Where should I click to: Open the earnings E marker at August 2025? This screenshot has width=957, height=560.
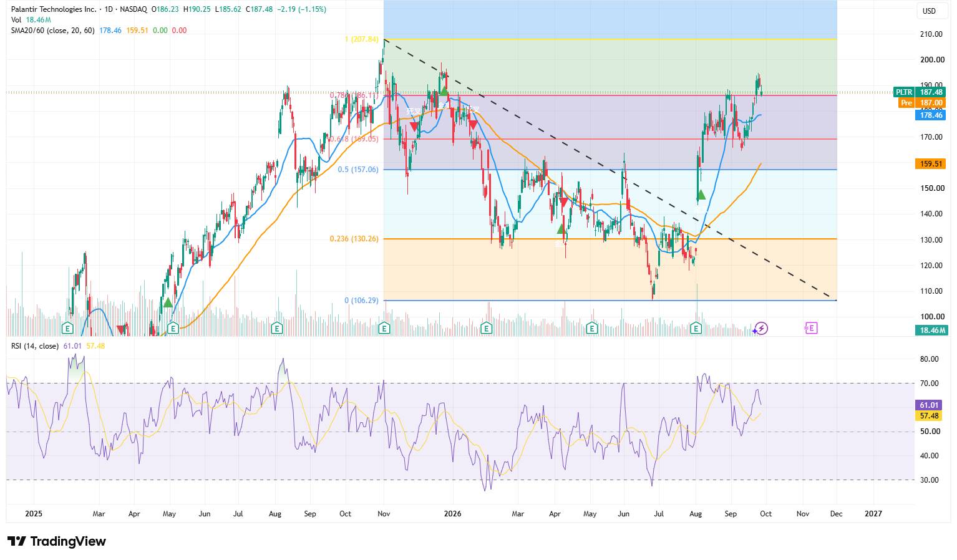277,328
